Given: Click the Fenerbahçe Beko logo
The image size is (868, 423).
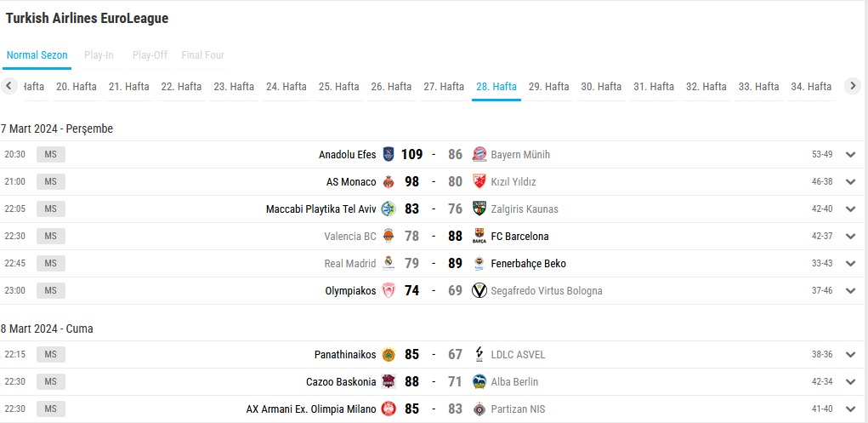Looking at the screenshot, I should pyautogui.click(x=479, y=263).
